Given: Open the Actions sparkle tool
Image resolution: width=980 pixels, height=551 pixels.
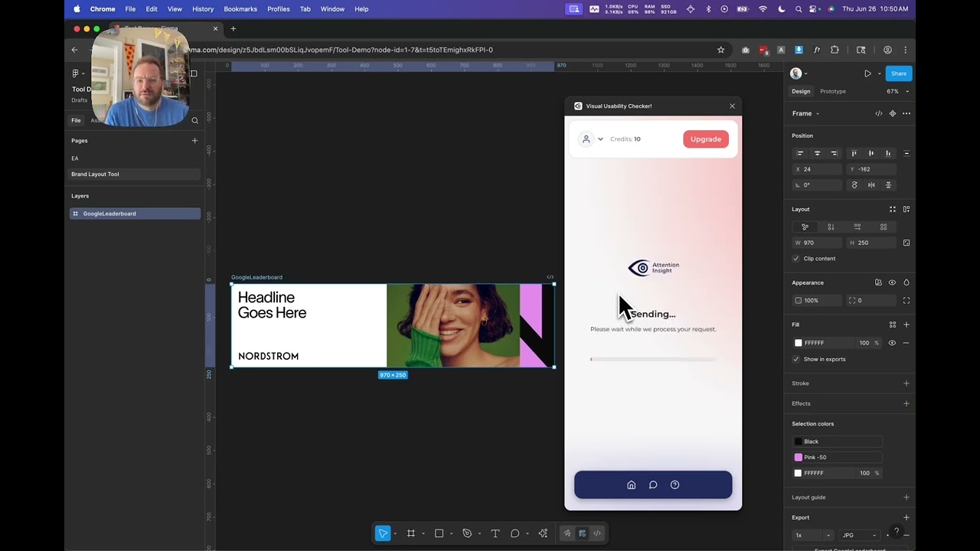Looking at the screenshot, I should point(543,533).
